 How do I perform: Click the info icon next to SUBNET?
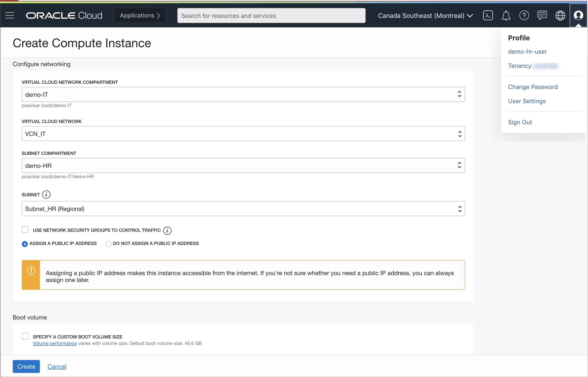pos(46,195)
